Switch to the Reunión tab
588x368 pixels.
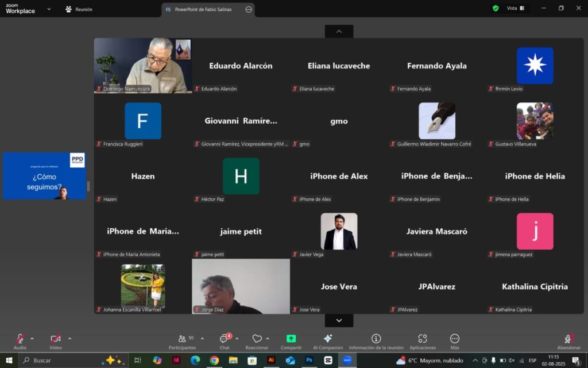click(x=79, y=9)
